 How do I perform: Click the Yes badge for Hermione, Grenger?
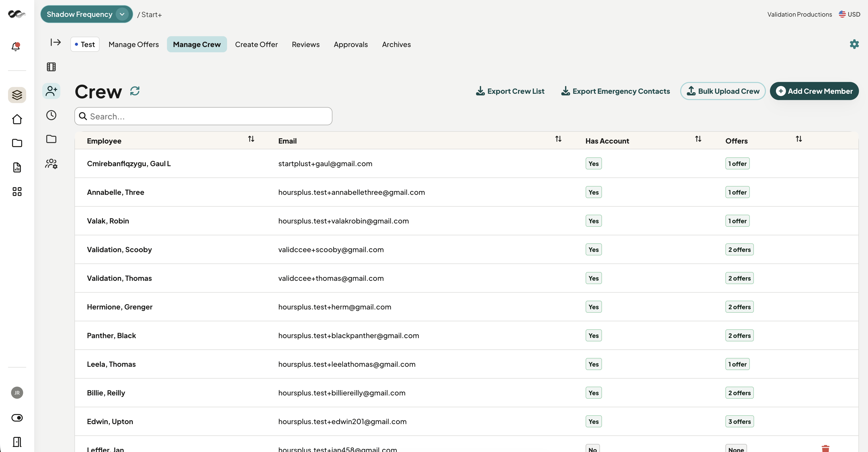click(x=594, y=306)
